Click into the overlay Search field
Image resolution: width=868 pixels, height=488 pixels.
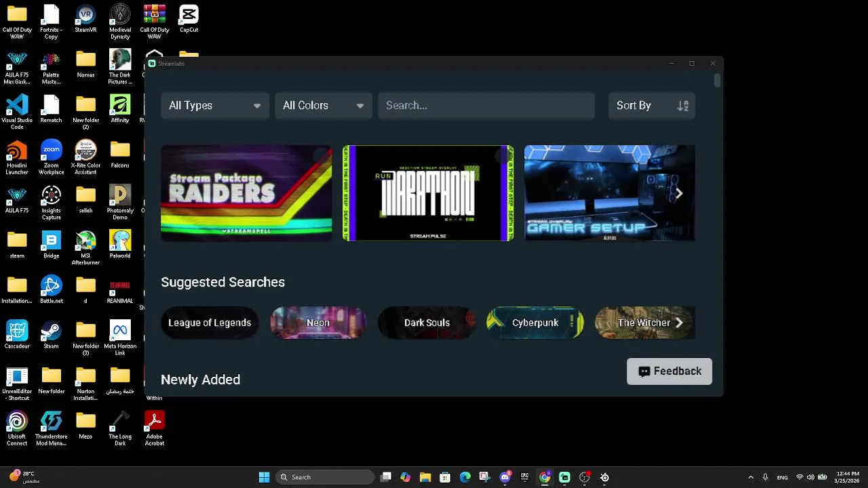[486, 106]
